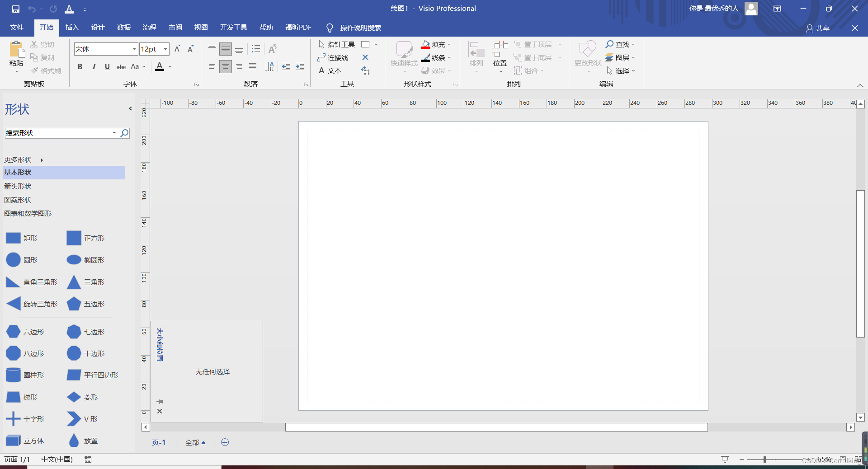This screenshot has width=868, height=469.
Task: Open the Arrow Shapes (箭头形状) stencil
Action: point(18,186)
